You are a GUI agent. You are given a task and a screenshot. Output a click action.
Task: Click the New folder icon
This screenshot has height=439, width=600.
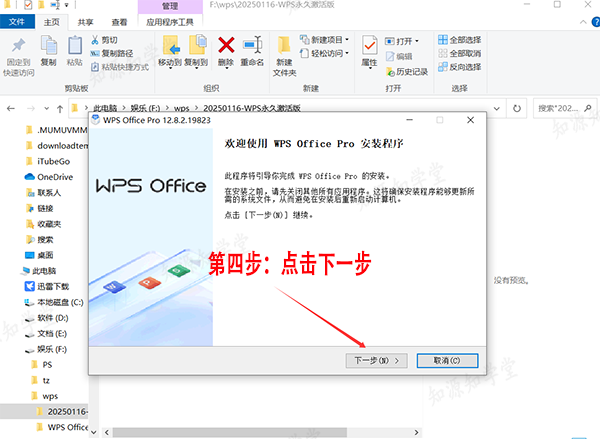[x=284, y=45]
